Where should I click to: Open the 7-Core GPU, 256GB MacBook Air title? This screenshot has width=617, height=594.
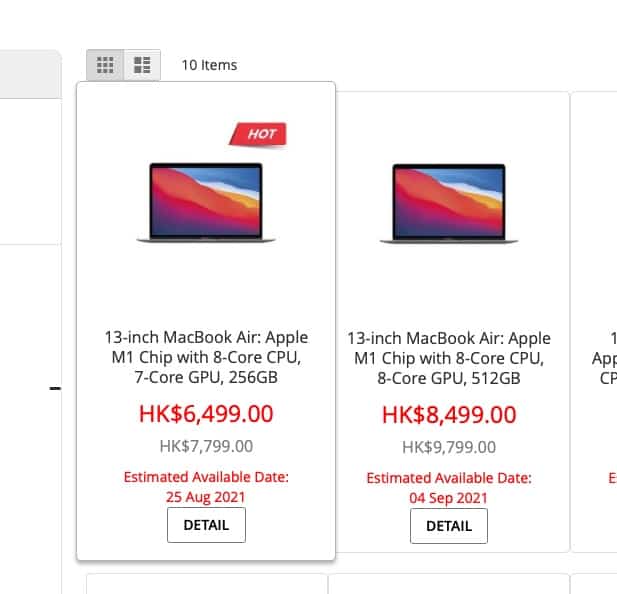coord(206,357)
